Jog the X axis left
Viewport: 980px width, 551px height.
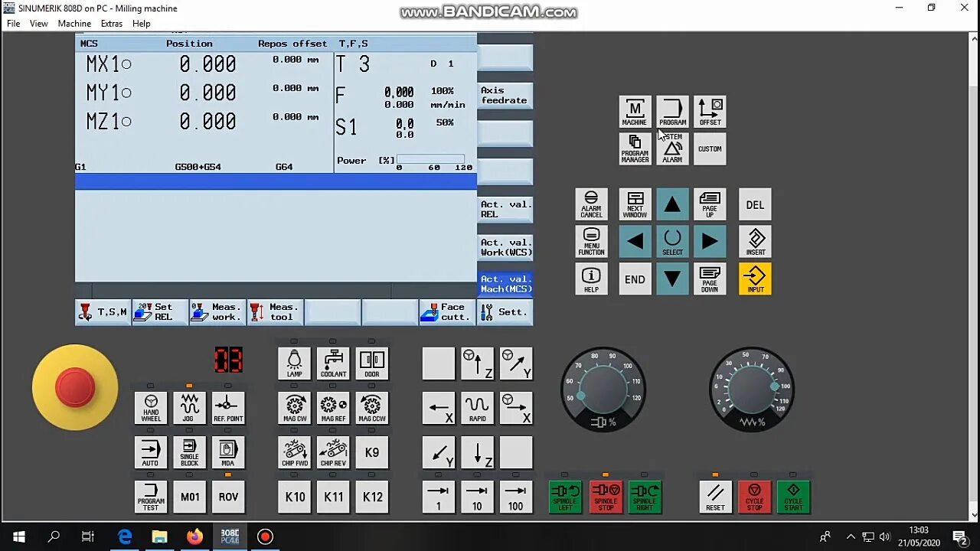click(x=439, y=408)
